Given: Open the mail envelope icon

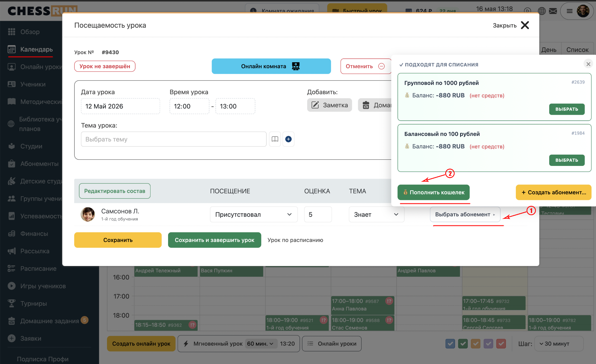Looking at the screenshot, I should click(x=553, y=11).
